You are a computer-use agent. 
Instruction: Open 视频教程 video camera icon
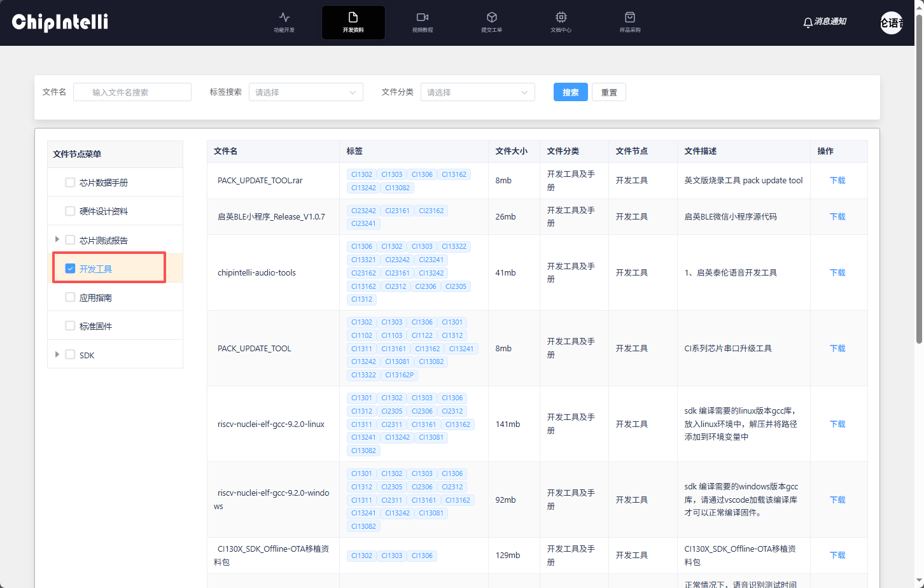tap(422, 17)
